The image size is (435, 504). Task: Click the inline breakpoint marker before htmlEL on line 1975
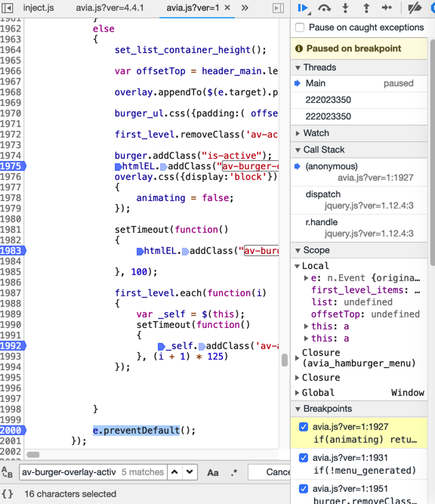point(118,166)
